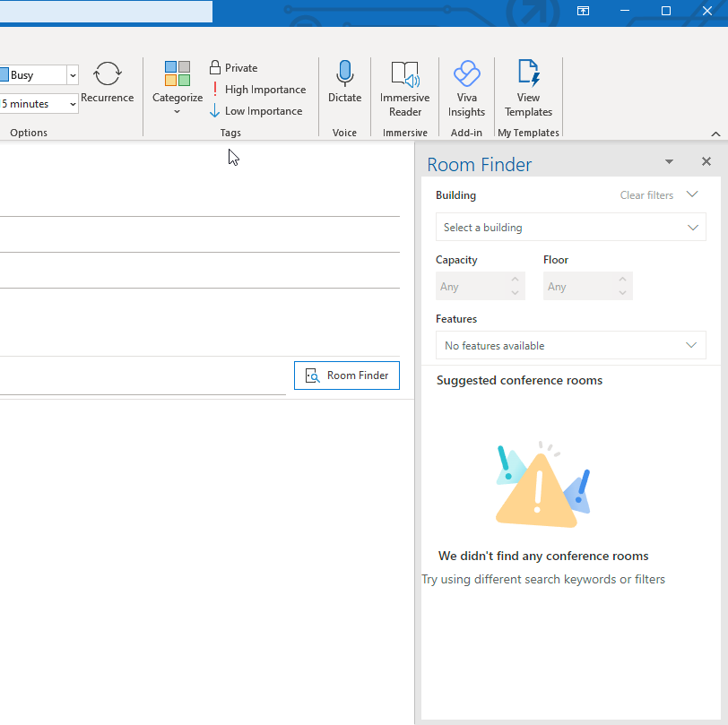Image resolution: width=728 pixels, height=725 pixels.
Task: Click the Clear filters link
Action: click(x=646, y=195)
